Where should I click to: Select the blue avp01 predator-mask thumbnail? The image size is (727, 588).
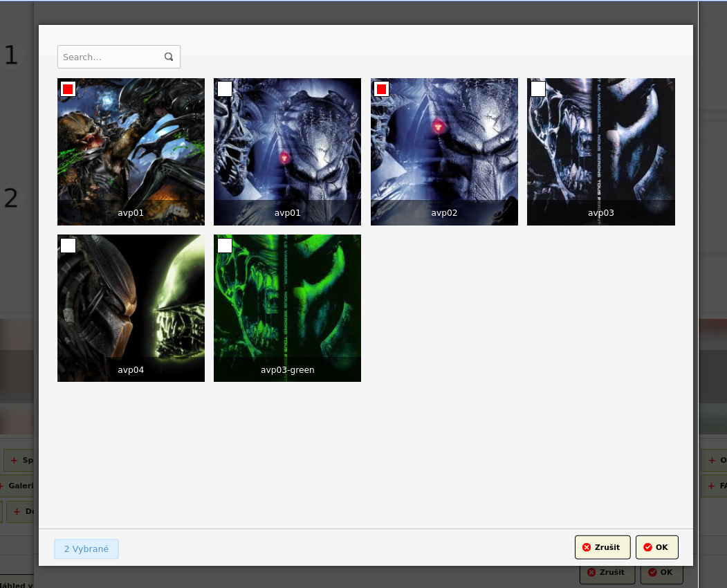288,151
